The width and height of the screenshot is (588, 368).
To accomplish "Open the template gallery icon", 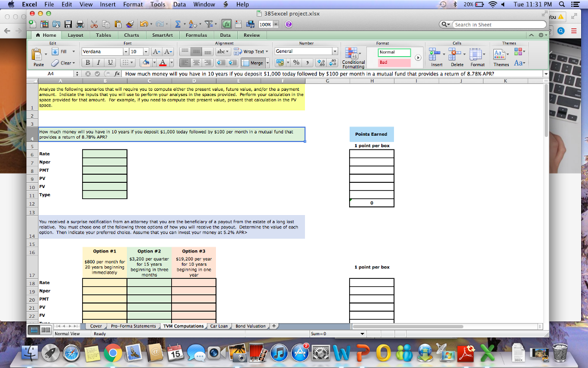I will pyautogui.click(x=44, y=24).
